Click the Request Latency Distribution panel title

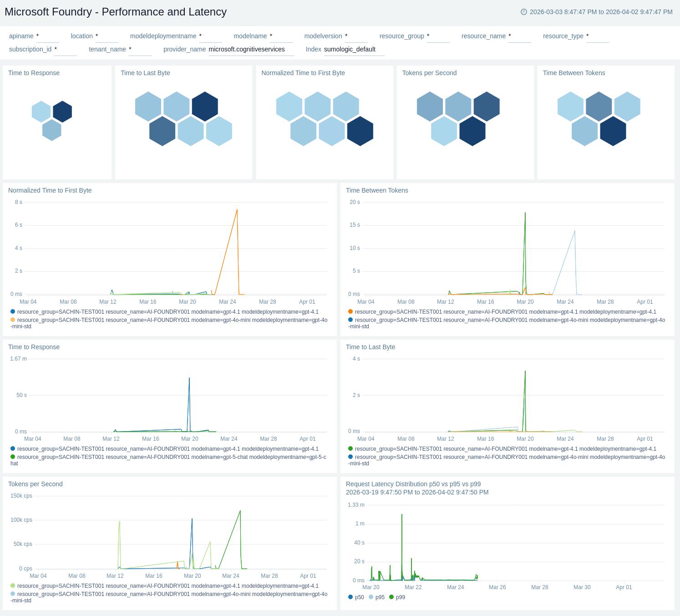click(413, 484)
